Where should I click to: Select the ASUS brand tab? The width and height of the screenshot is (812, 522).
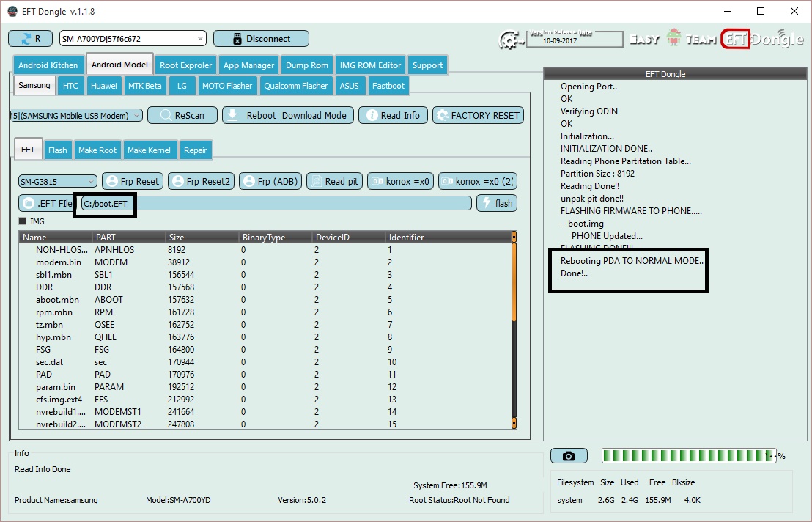click(x=349, y=86)
